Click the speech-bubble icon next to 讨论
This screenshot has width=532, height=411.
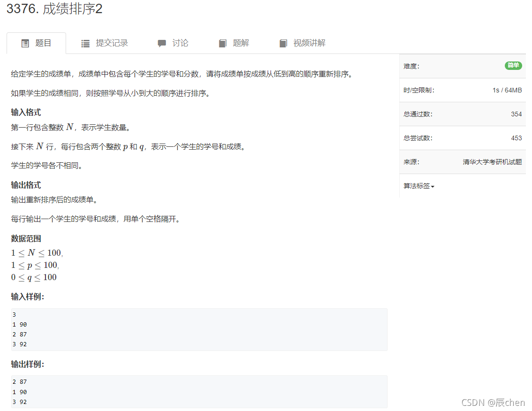pos(162,43)
